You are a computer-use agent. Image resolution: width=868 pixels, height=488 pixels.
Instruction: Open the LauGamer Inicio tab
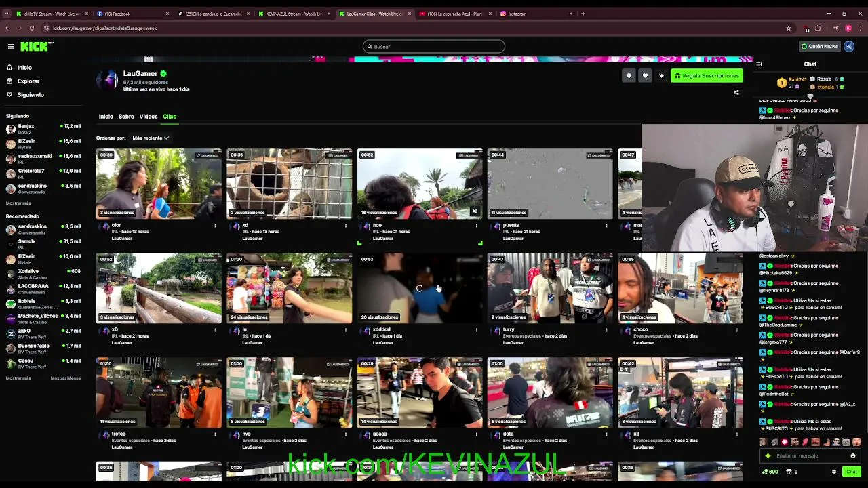pyautogui.click(x=106, y=117)
